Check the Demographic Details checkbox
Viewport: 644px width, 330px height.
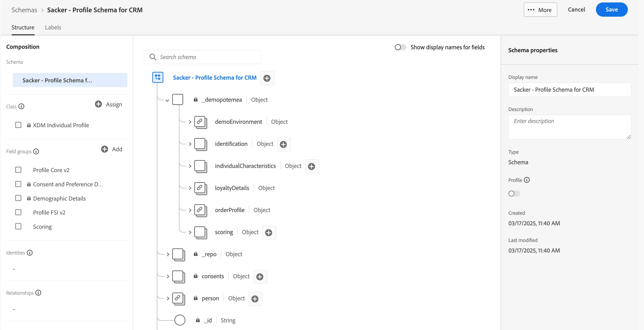pos(18,198)
